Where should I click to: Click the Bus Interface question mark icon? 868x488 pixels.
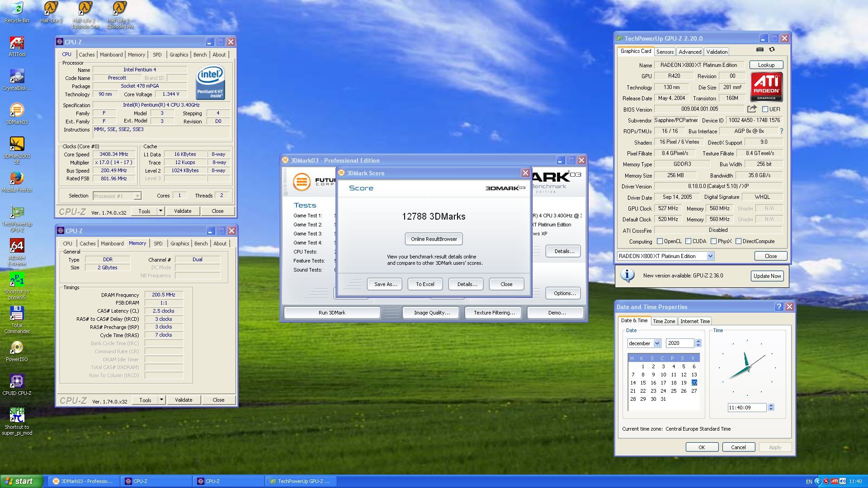pos(781,131)
